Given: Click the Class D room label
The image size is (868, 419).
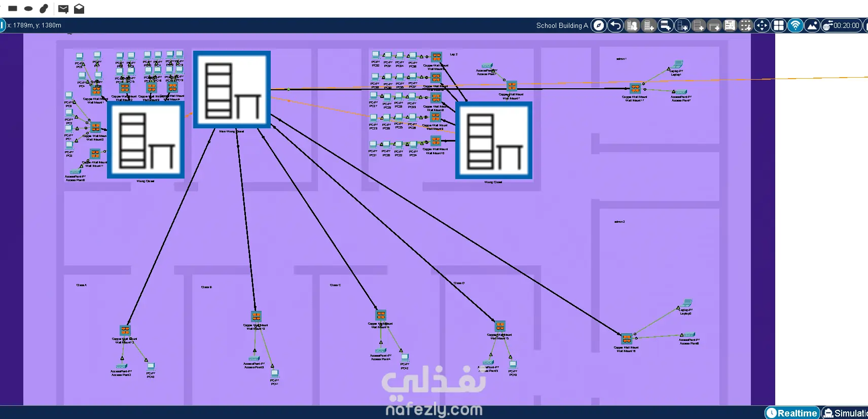Looking at the screenshot, I should click(459, 283).
